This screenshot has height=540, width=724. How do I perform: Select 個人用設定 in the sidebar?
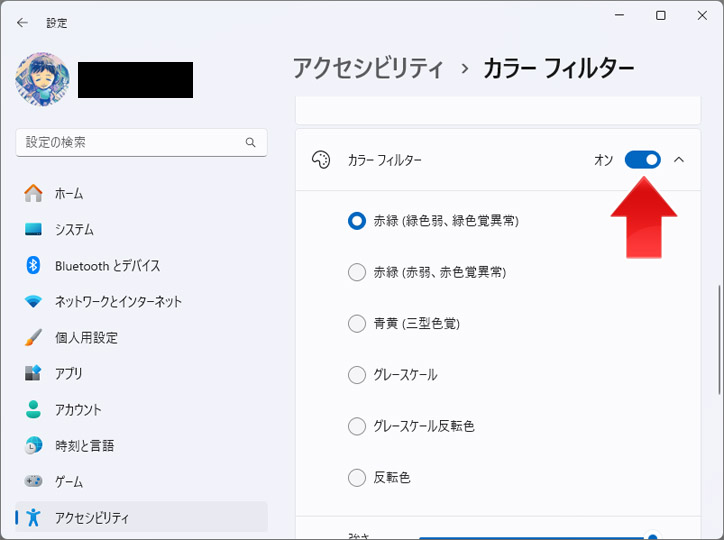point(141,337)
